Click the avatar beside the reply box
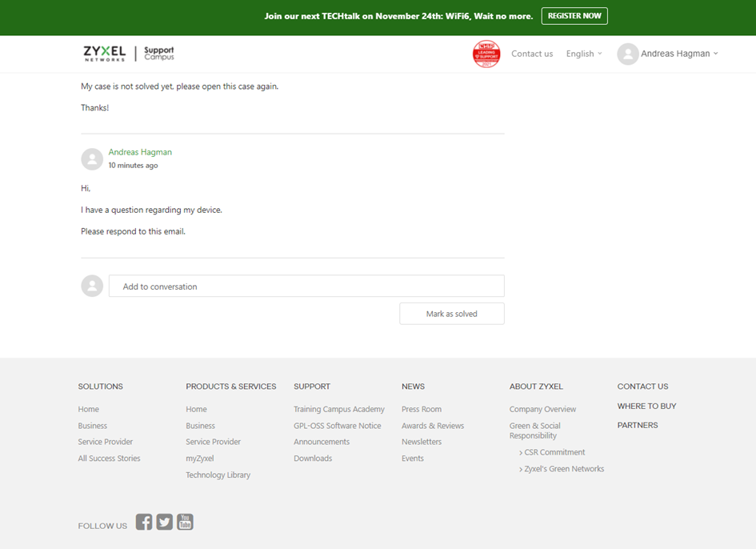This screenshot has height=549, width=756. pos(92,286)
